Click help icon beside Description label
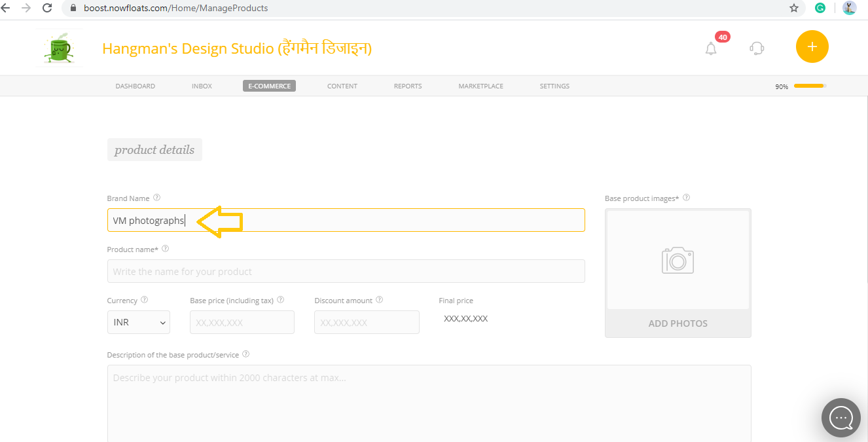This screenshot has height=442, width=868. click(x=245, y=354)
